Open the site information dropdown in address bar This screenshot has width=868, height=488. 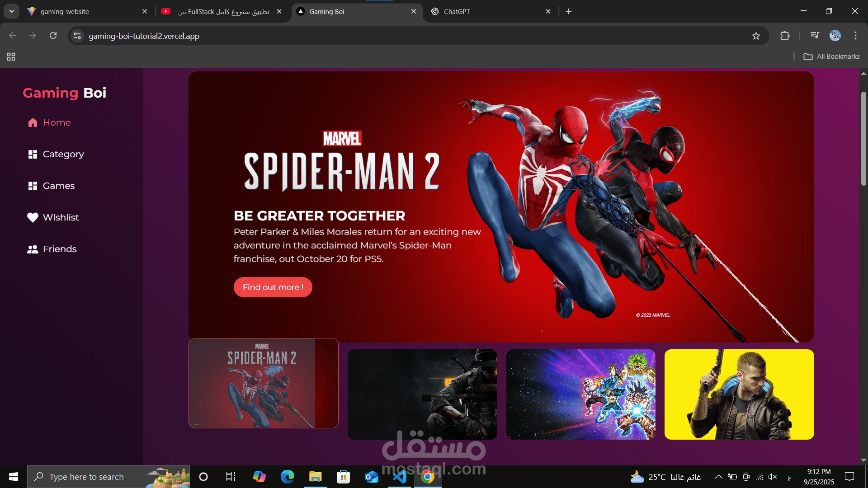pos(77,36)
